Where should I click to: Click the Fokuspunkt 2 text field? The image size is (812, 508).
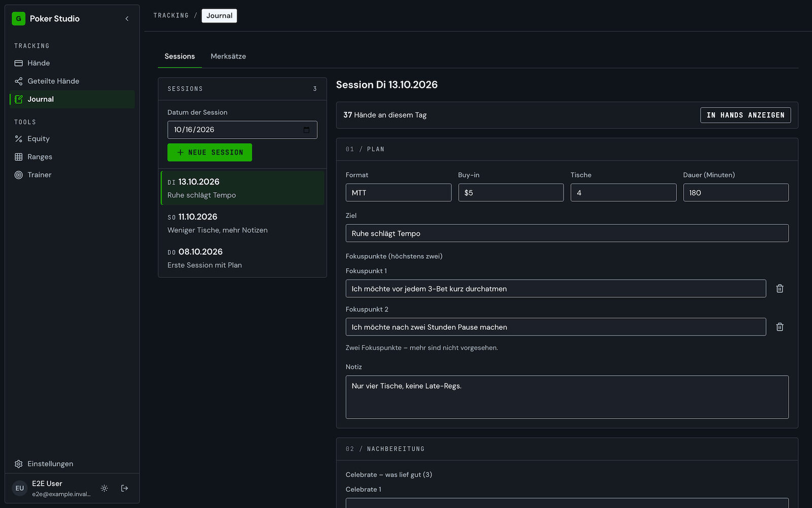pyautogui.click(x=556, y=327)
